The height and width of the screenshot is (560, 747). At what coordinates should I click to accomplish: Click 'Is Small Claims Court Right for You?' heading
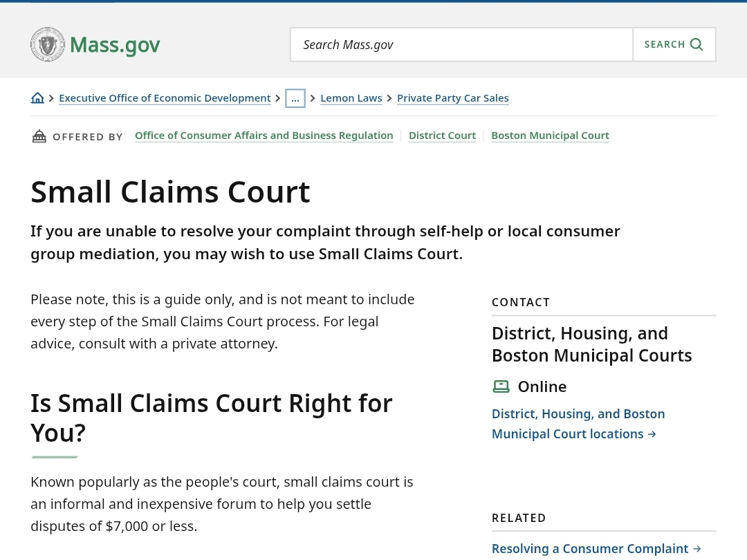212,418
